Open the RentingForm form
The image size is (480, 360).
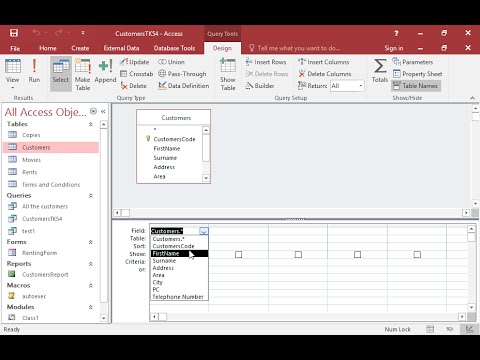pyautogui.click(x=51, y=253)
